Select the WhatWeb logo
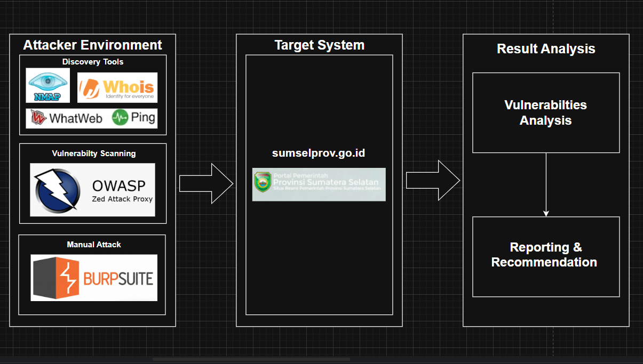The width and height of the screenshot is (643, 364). (x=67, y=118)
